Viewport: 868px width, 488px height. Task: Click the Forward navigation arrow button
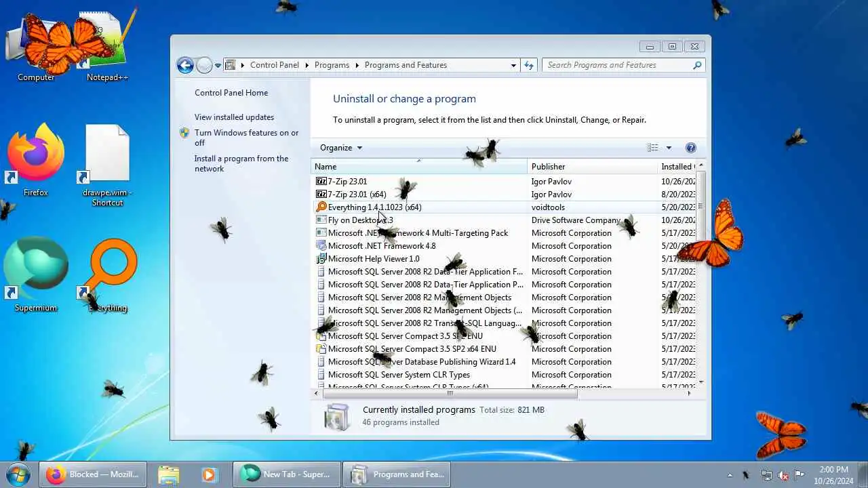tap(204, 65)
